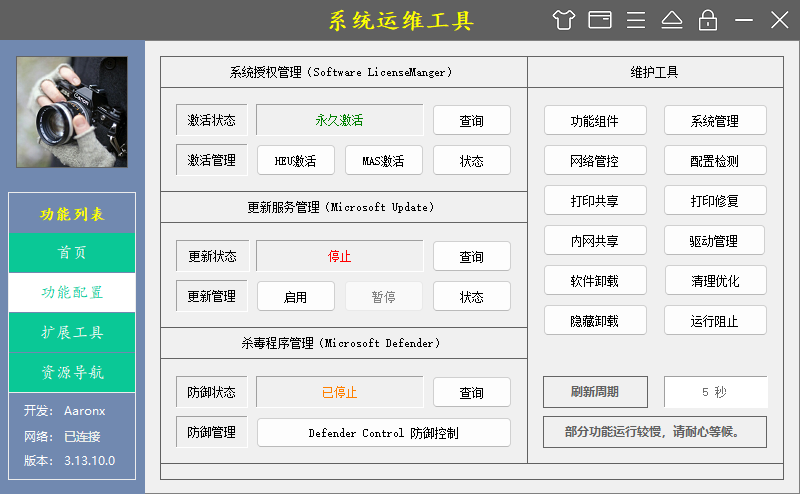The width and height of the screenshot is (800, 494).
Task: Close the tool with X icon
Action: [x=780, y=20]
